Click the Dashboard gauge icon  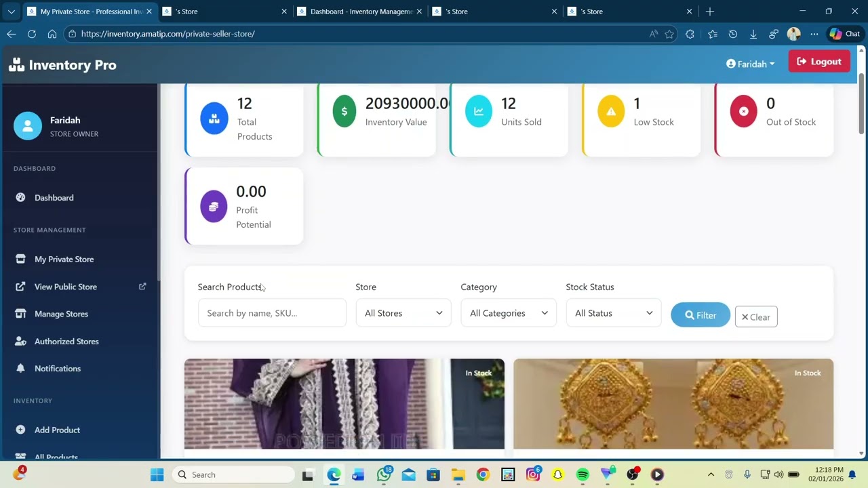[x=20, y=198]
